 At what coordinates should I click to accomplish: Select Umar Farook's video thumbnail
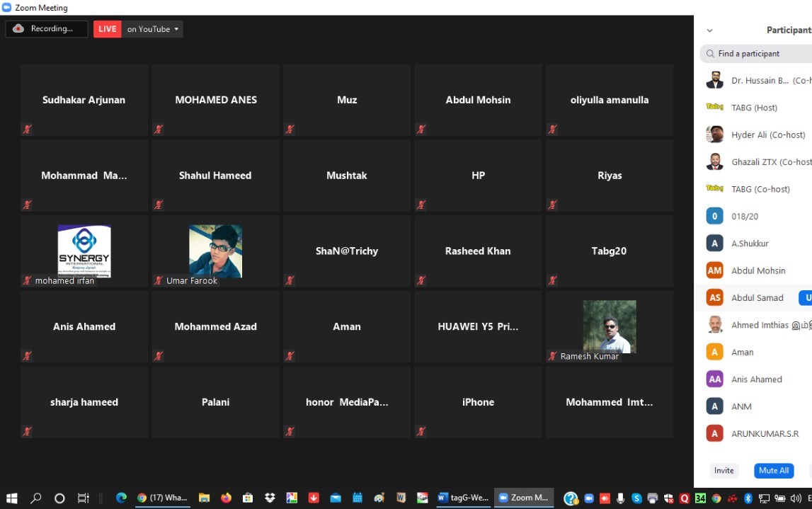pyautogui.click(x=215, y=251)
